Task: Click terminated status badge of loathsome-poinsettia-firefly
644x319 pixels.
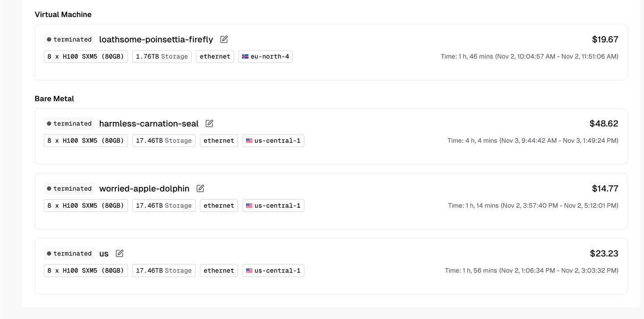Action: (69, 39)
